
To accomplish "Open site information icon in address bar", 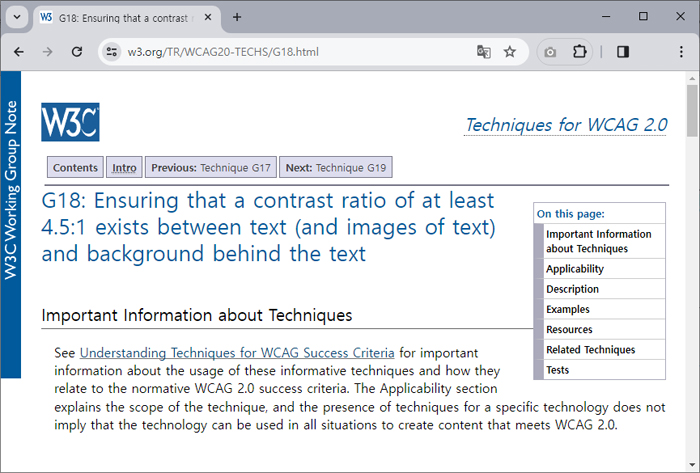I will click(112, 52).
